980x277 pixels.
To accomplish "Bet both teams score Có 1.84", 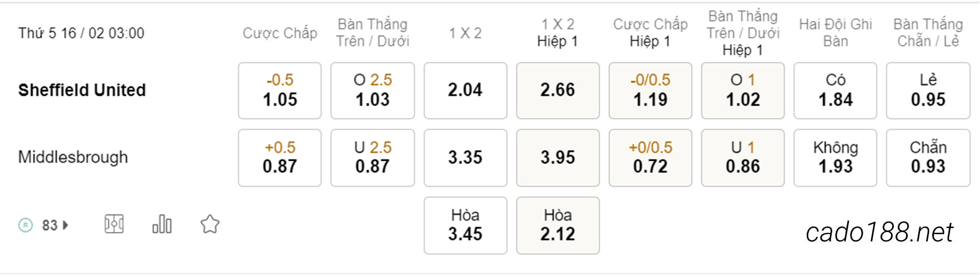I will coord(836,91).
